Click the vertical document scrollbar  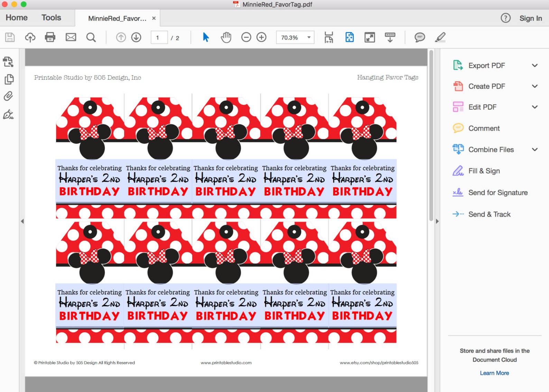tap(431, 136)
